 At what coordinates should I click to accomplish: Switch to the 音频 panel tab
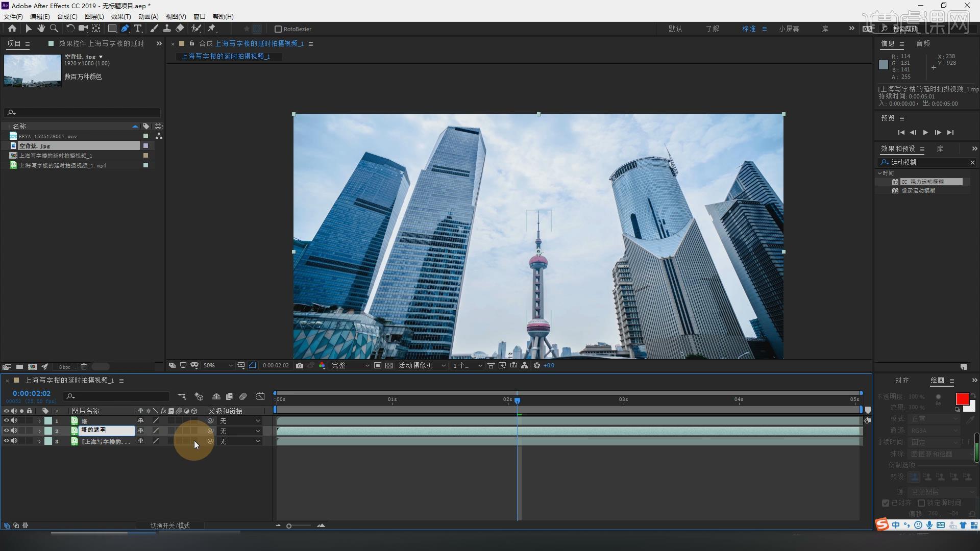(x=923, y=43)
